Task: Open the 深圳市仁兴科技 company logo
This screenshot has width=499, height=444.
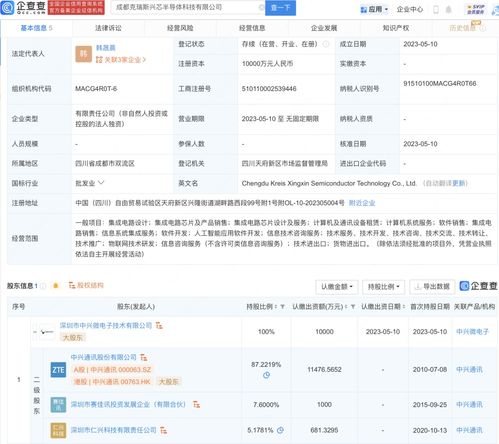Action: 58,430
